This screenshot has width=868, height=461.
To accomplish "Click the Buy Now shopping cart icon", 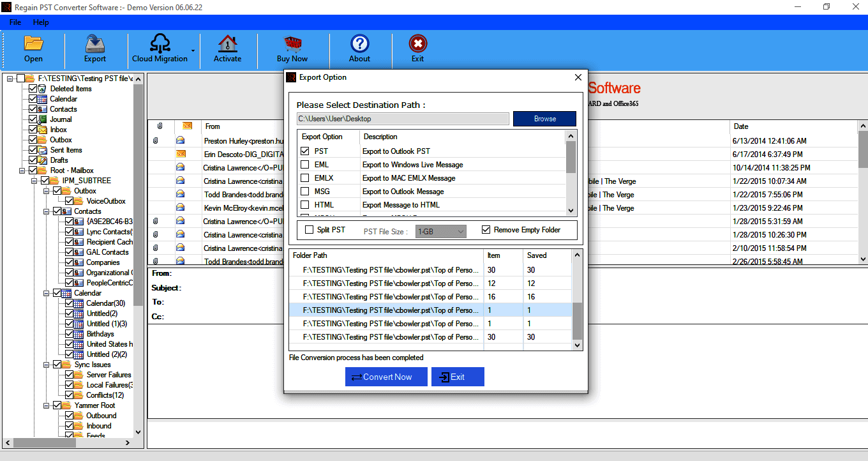I will point(292,43).
